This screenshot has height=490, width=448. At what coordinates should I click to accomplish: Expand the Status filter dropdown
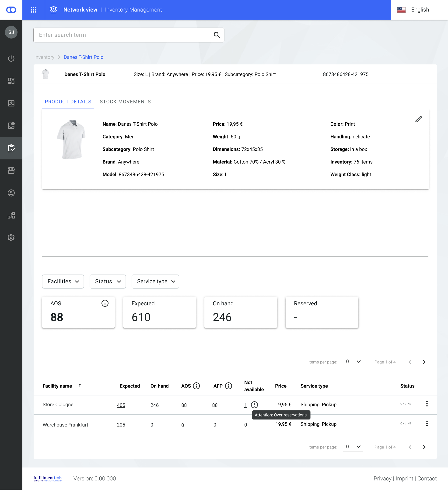click(x=108, y=282)
